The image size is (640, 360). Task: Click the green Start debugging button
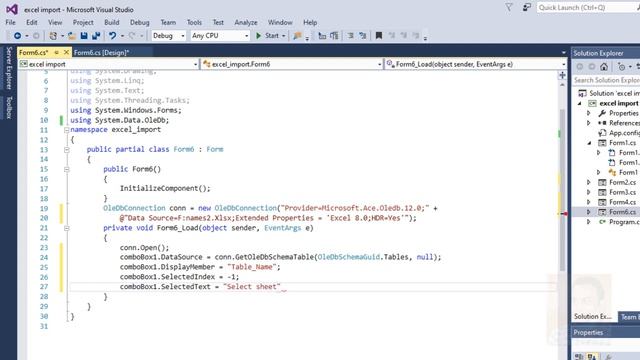(x=267, y=36)
